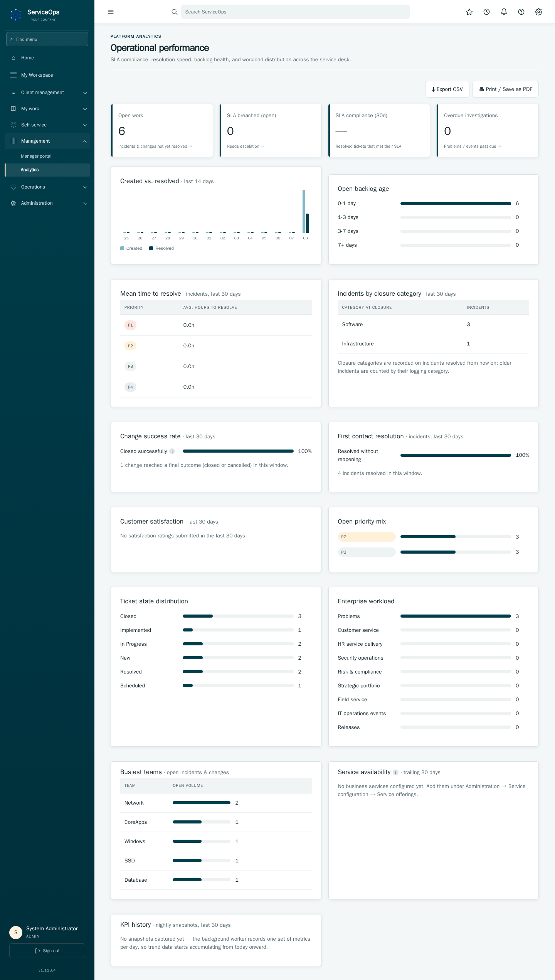Click the Find menu input field
Image resolution: width=555 pixels, height=980 pixels.
47,39
